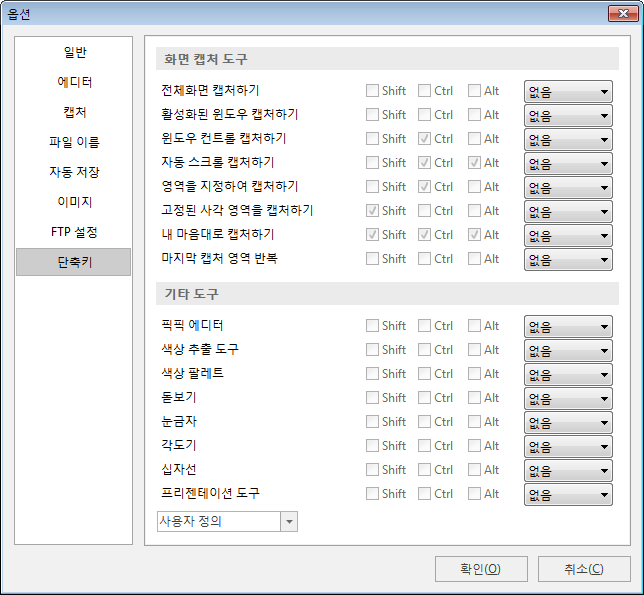This screenshot has width=644, height=595.
Task: Click the 색상 추출 도구 label
Action: [200, 349]
